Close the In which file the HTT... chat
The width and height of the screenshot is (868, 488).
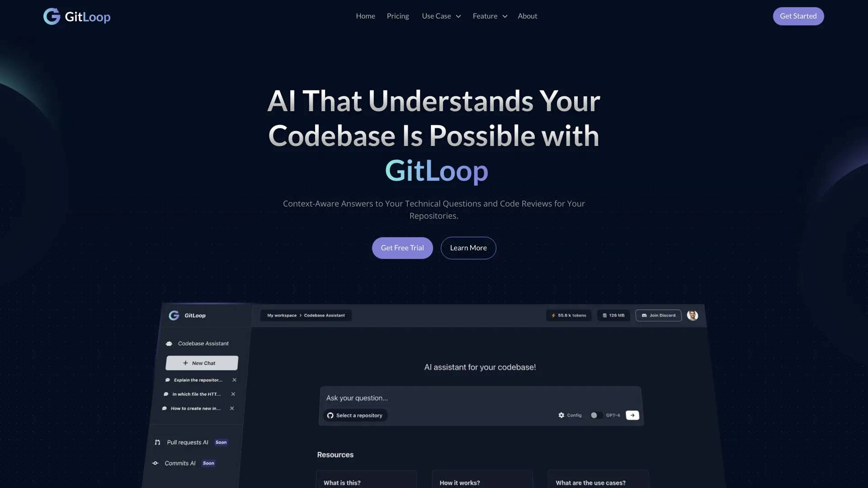coord(232,394)
